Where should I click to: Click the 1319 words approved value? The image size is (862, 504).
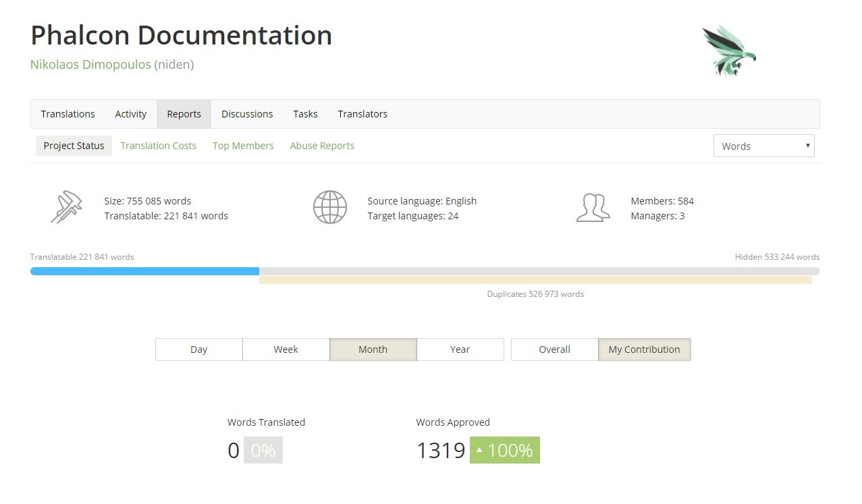pyautogui.click(x=440, y=450)
